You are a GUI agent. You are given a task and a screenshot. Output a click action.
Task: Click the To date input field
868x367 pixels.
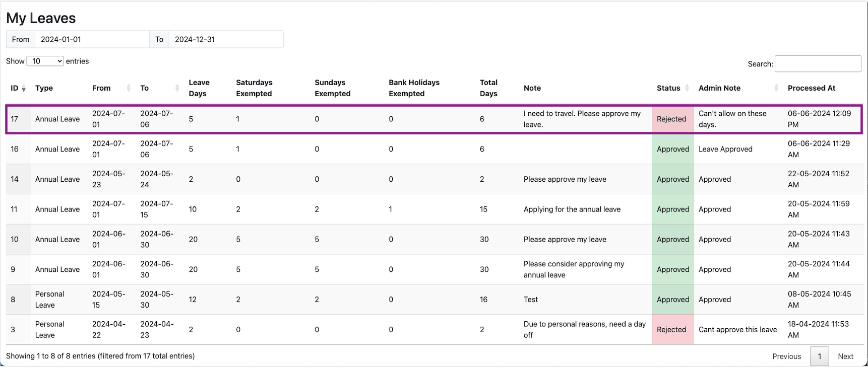click(225, 39)
